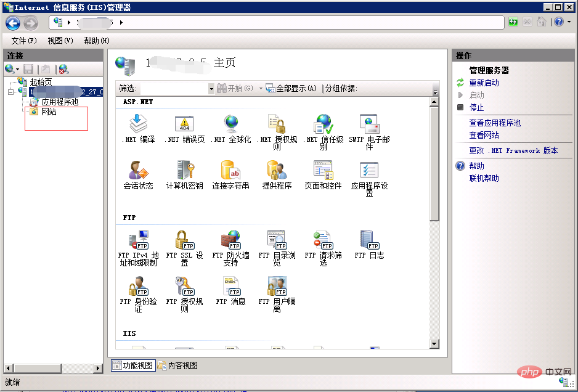Click 更改 .NET Framework 版本 link
Image resolution: width=578 pixels, height=392 pixels.
(x=513, y=150)
